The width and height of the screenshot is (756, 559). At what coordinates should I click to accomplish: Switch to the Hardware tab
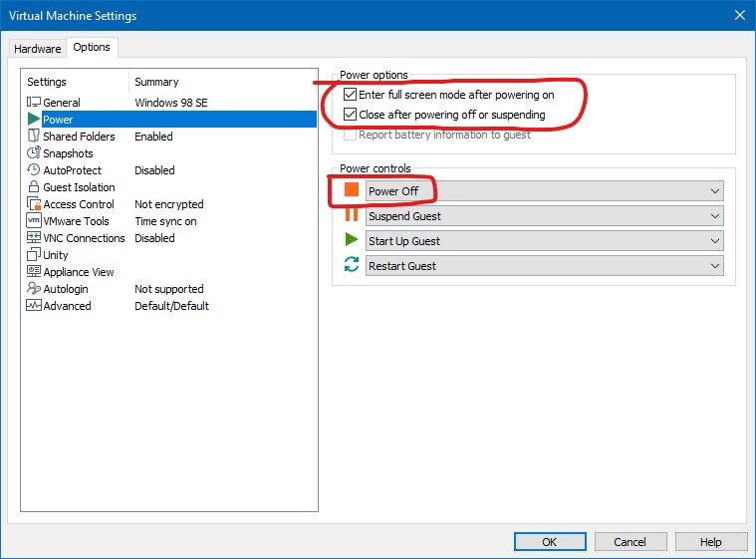(x=38, y=49)
